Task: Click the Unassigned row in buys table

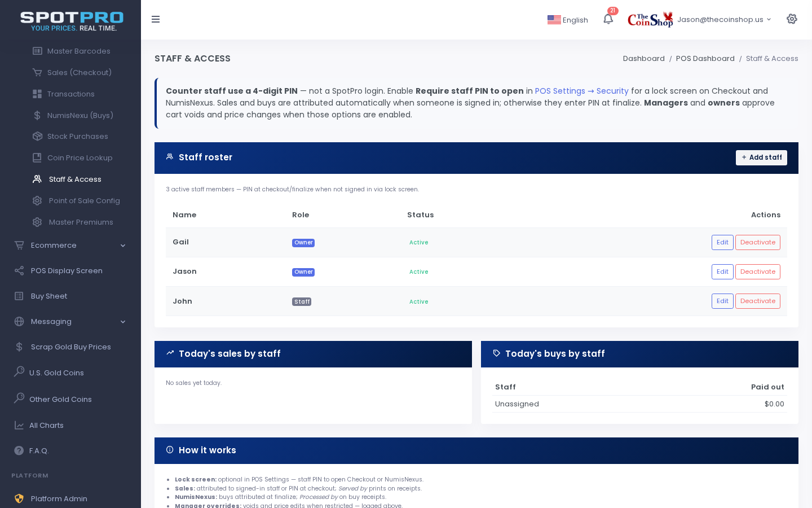Action: (639, 404)
